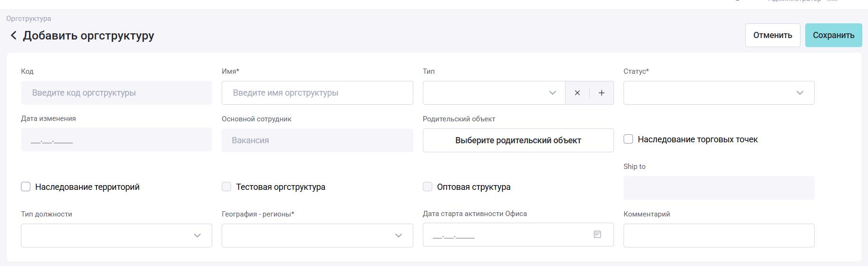Click into the Комментарий field
The image size is (868, 266).
click(719, 236)
